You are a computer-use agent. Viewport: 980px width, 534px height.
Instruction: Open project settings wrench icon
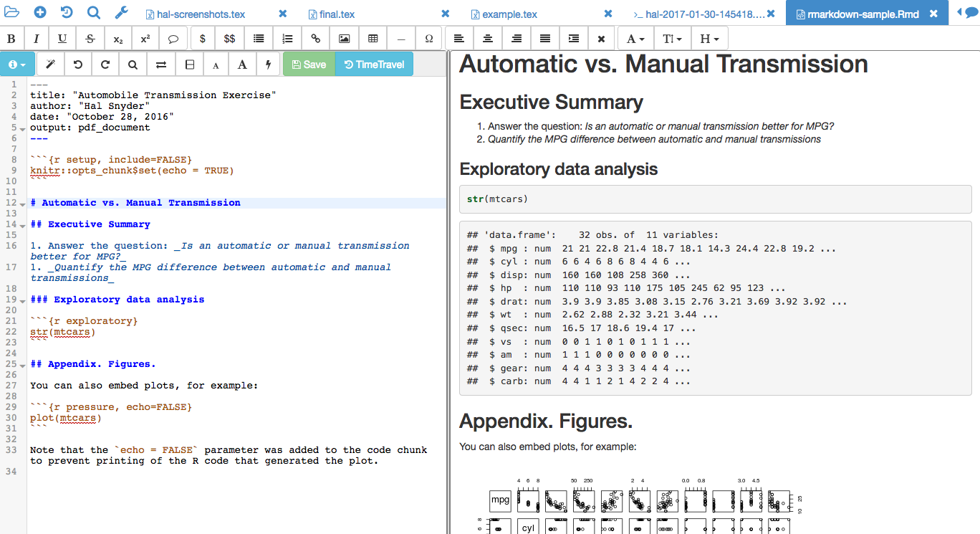(121, 13)
